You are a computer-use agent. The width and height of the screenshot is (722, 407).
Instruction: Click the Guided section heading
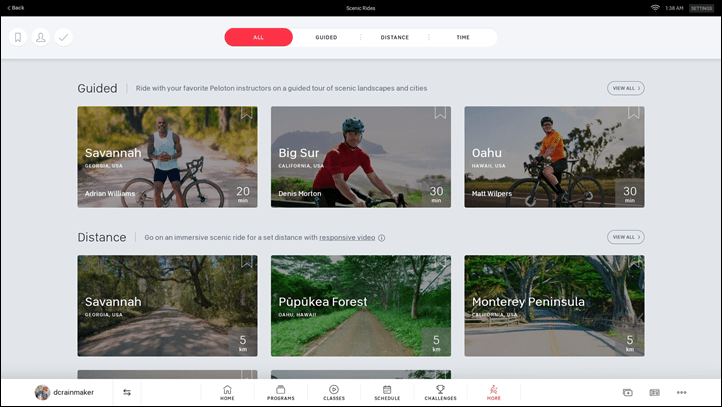(97, 88)
